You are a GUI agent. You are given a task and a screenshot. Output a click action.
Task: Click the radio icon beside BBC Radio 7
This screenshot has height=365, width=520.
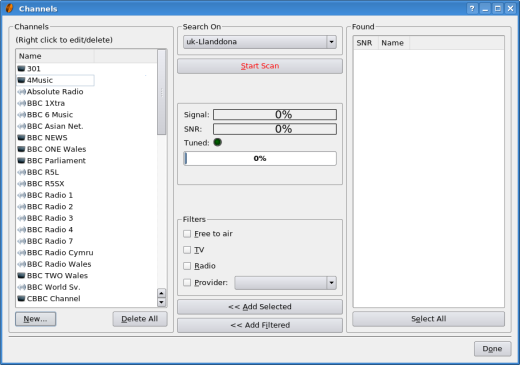(x=21, y=241)
